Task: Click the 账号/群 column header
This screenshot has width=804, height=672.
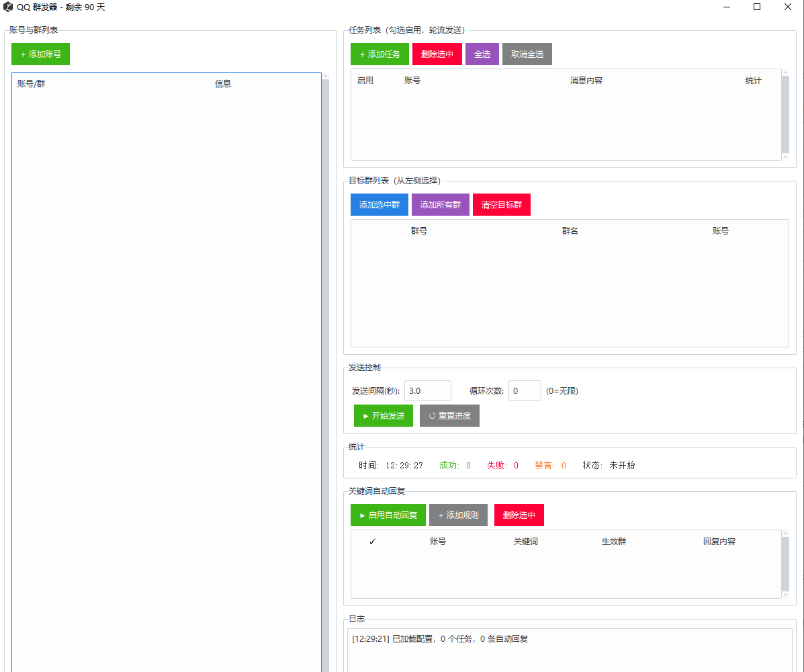Action: click(x=32, y=84)
